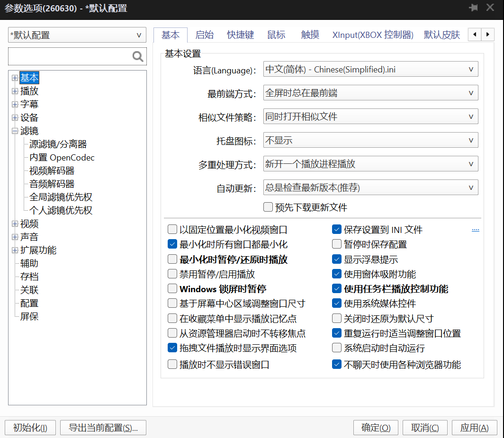Click 导出当前配置(S)... button
Image resolution: width=504 pixels, height=438 pixels.
click(x=103, y=428)
